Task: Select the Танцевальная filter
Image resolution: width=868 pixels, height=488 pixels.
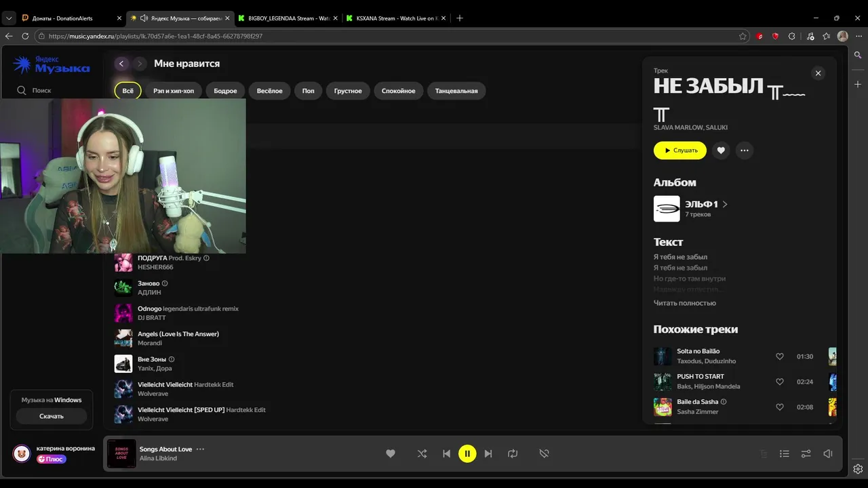Action: (456, 91)
